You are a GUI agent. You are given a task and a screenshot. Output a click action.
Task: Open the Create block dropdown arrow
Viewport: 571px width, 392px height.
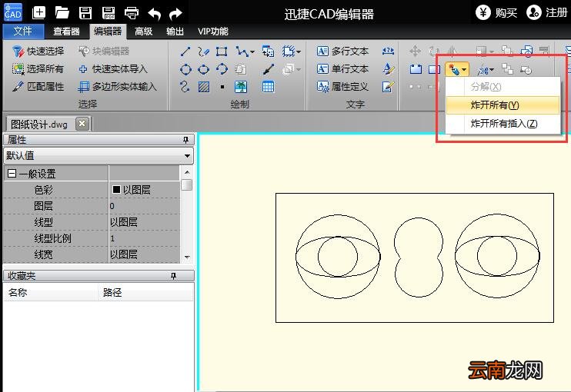(x=299, y=52)
